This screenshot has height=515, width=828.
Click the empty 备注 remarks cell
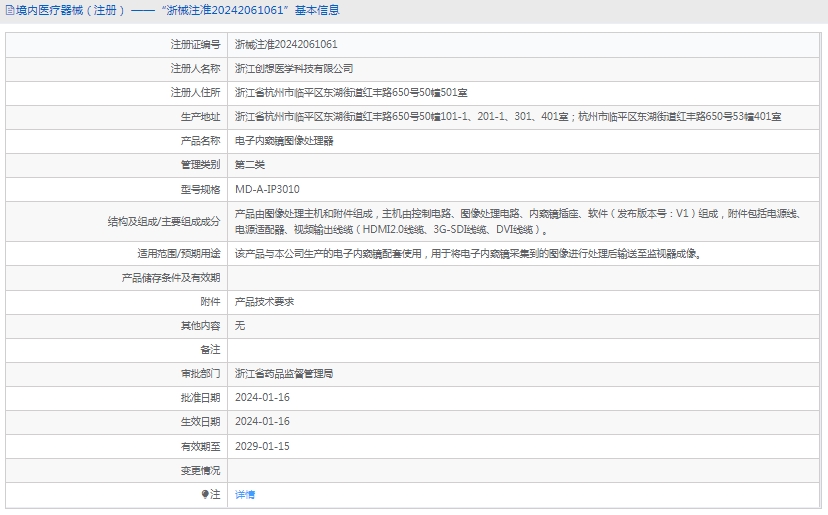click(525, 349)
